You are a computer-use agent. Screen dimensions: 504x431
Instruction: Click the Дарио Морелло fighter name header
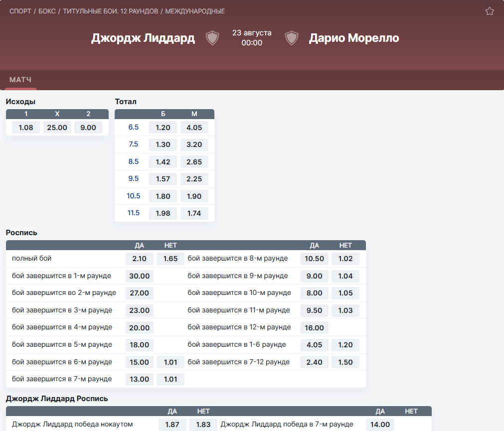(354, 38)
